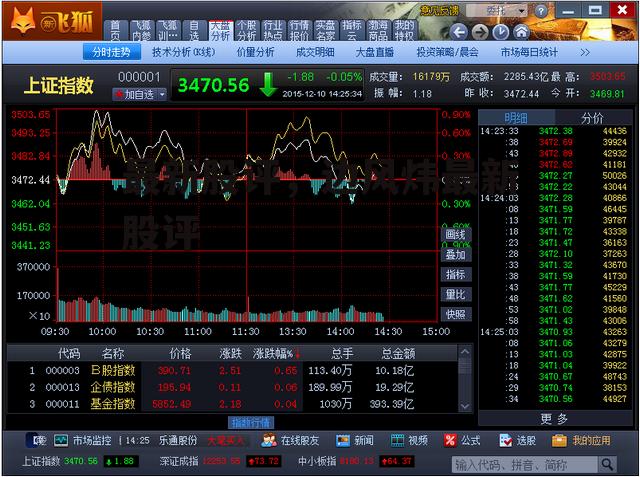Open the 视频 video icon
Viewport: 640px width, 477px height.
[398, 440]
